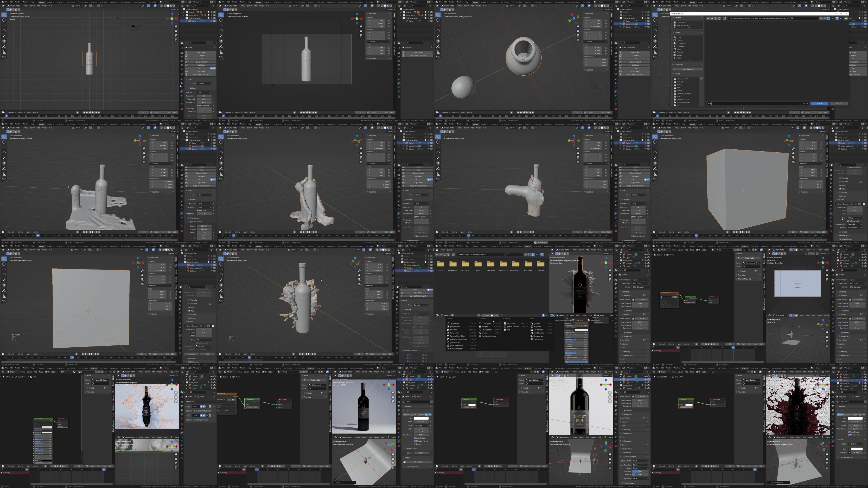Open the light Shape Rectangle dropdown
The width and height of the screenshot is (868, 488).
pyautogui.click(x=421, y=425)
